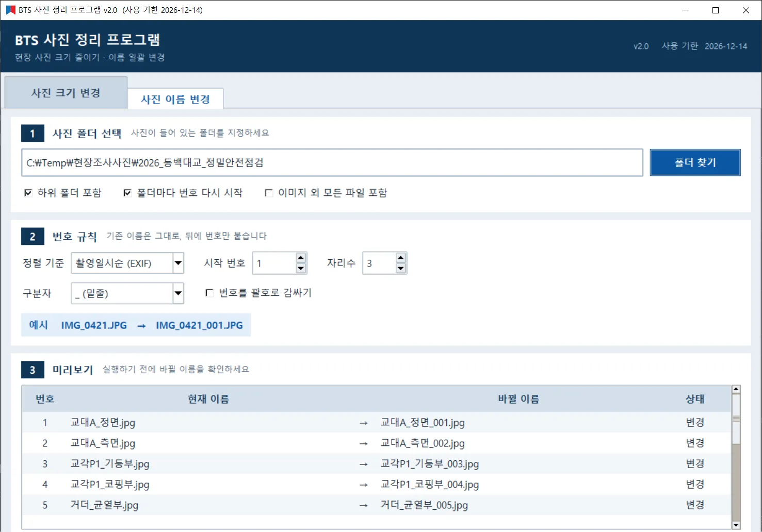
Task: Click the 자리수 input field
Action: point(379,263)
